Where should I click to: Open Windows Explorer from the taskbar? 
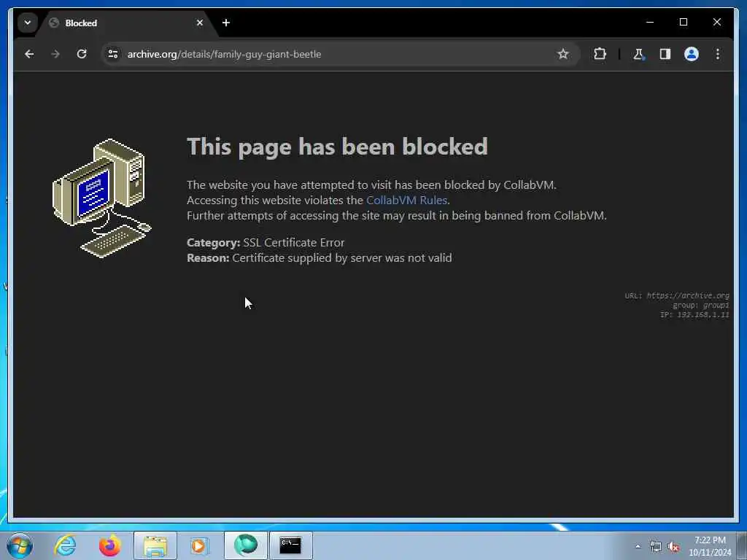155,545
